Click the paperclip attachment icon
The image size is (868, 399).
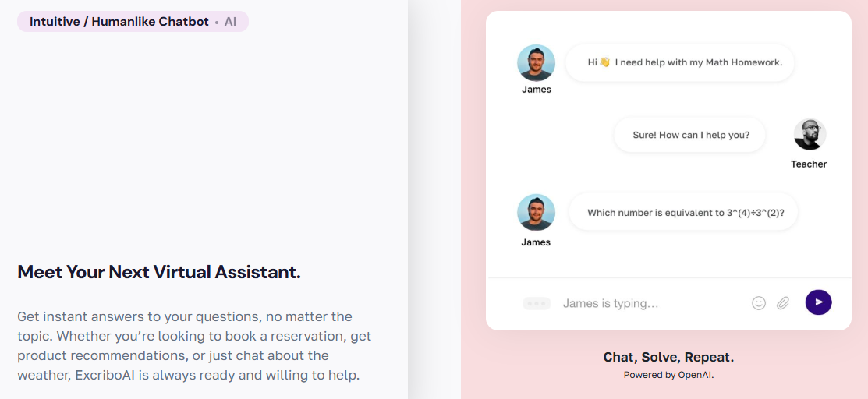coord(783,303)
